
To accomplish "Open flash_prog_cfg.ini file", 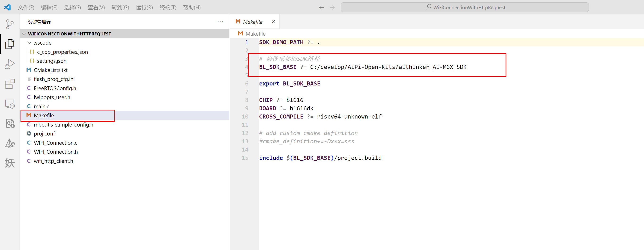I will [125, 79].
